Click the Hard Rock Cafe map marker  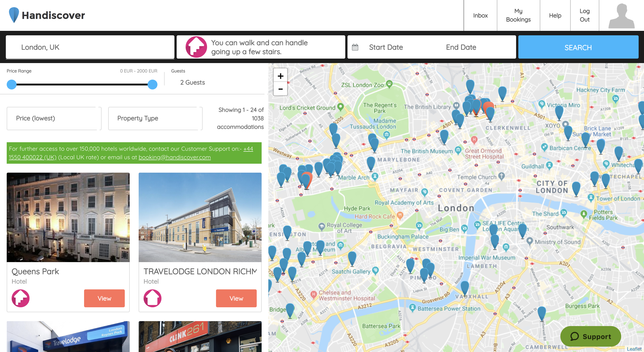400,215
